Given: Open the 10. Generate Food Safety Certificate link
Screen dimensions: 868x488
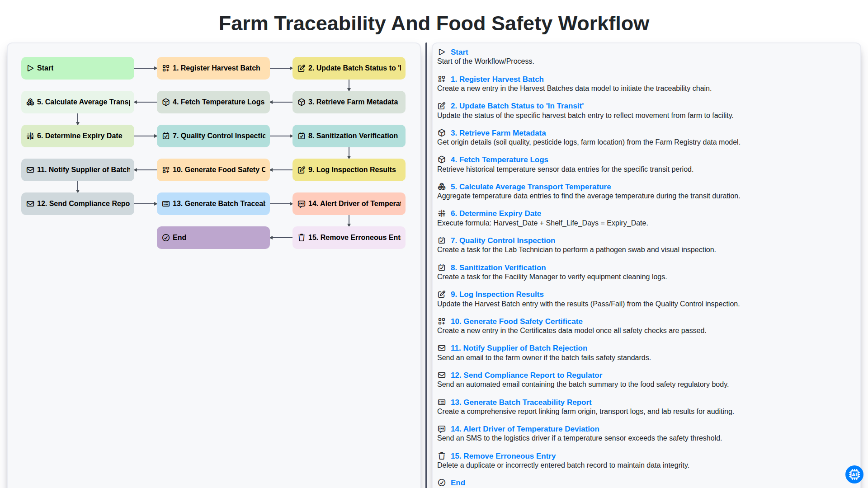Looking at the screenshot, I should point(516,321).
